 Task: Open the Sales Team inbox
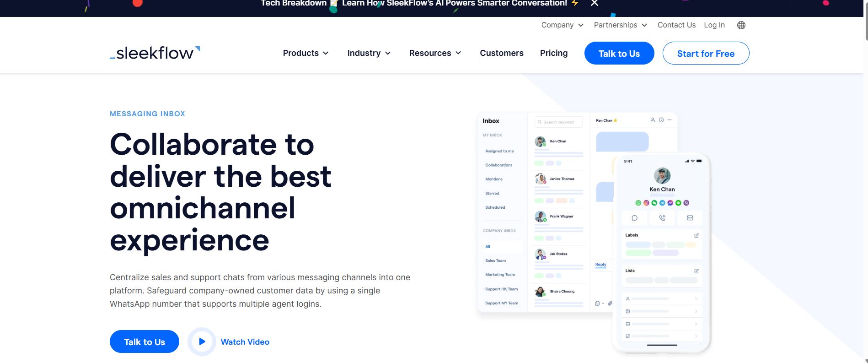click(x=496, y=261)
